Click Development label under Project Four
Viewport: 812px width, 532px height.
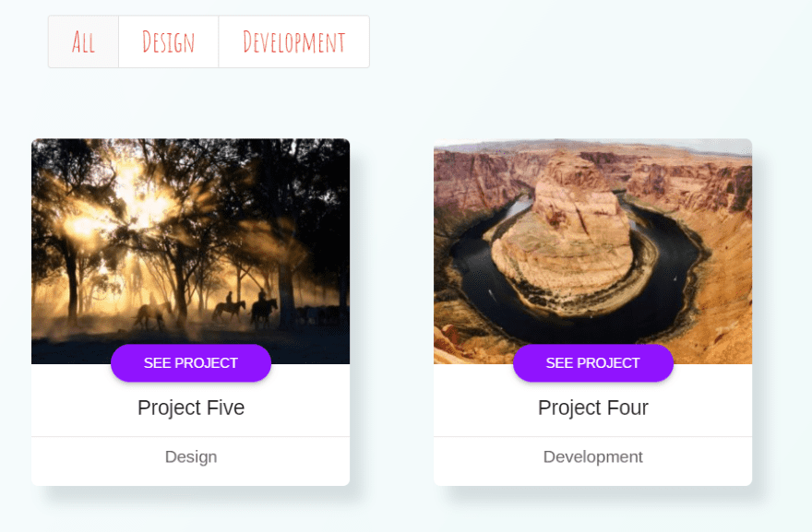pos(593,457)
